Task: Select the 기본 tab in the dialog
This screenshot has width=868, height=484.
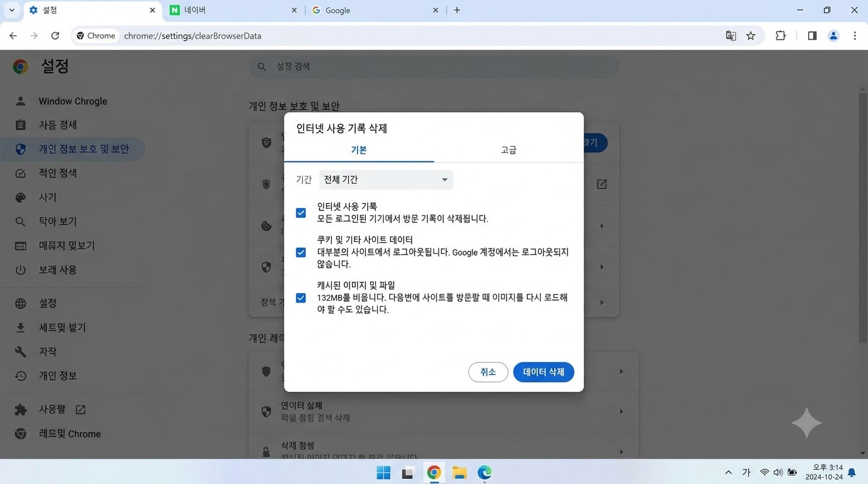Action: pos(359,150)
